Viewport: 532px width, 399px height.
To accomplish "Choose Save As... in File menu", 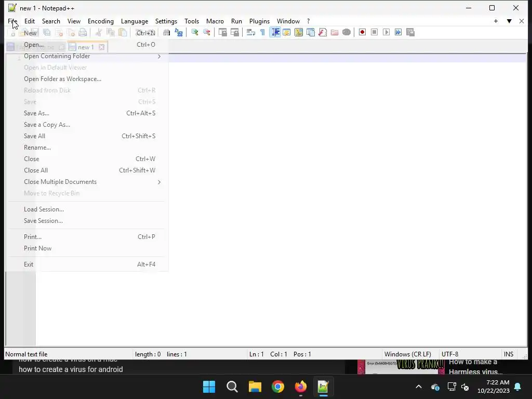I will click(86, 113).
